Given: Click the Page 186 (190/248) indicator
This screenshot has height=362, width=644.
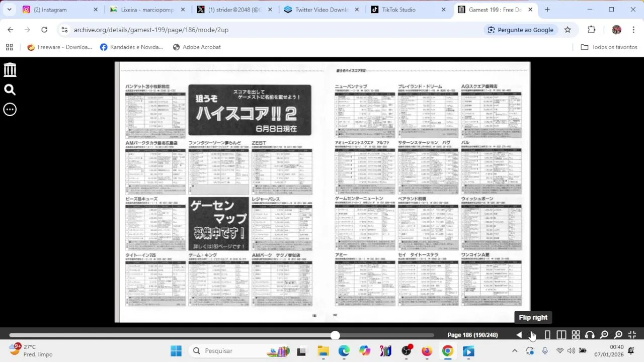Looking at the screenshot, I should point(472,335).
